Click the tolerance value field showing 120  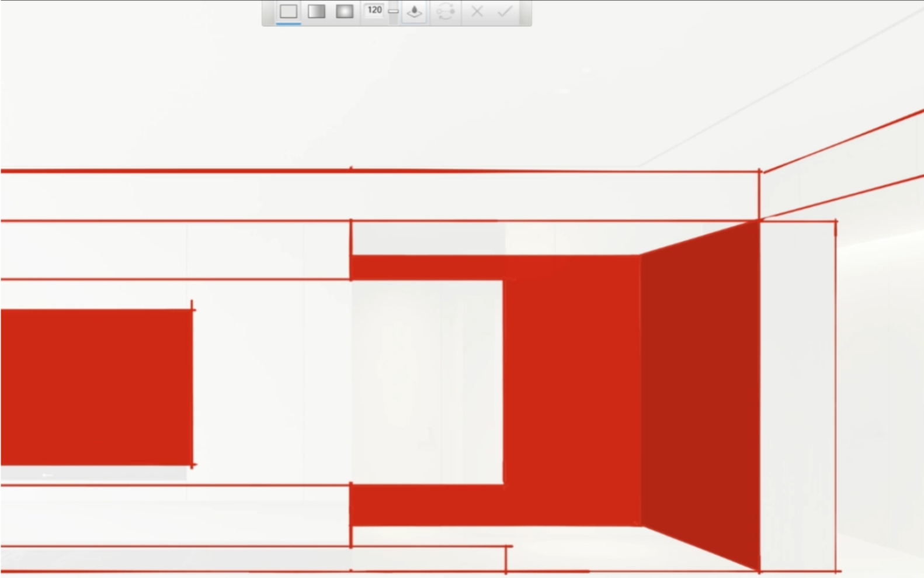(374, 10)
